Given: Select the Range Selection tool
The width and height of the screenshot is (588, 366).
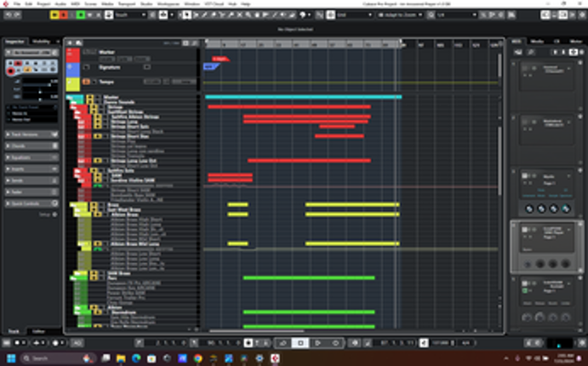Looking at the screenshot, I should 196,15.
